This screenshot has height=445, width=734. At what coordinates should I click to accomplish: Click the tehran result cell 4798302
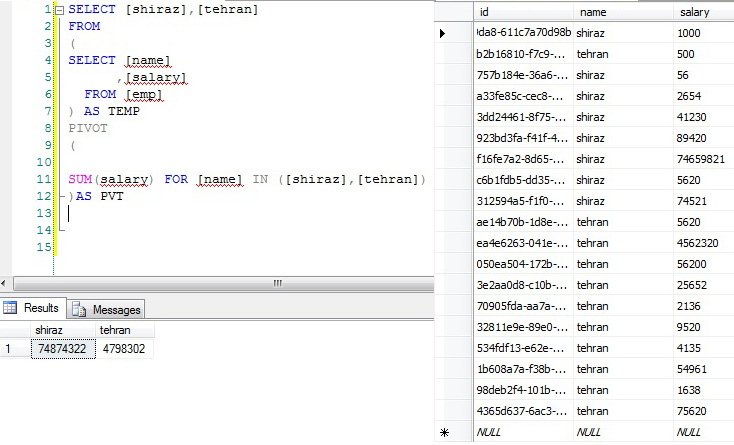pyautogui.click(x=124, y=349)
